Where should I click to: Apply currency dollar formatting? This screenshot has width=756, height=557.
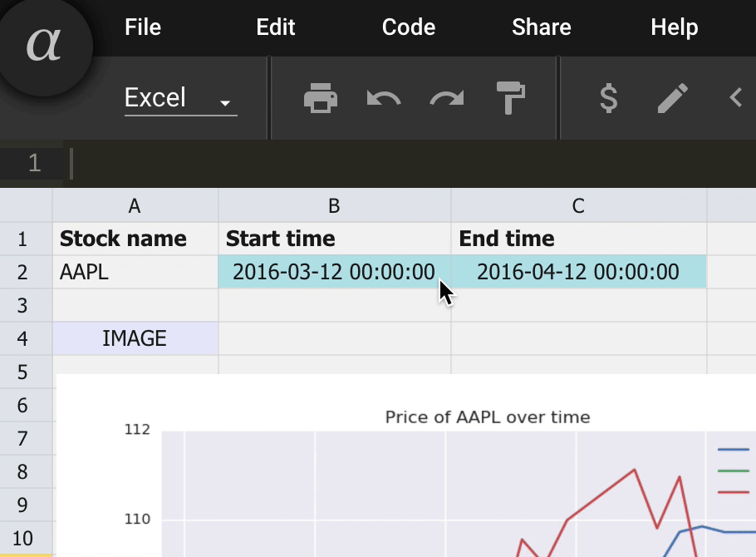point(608,98)
